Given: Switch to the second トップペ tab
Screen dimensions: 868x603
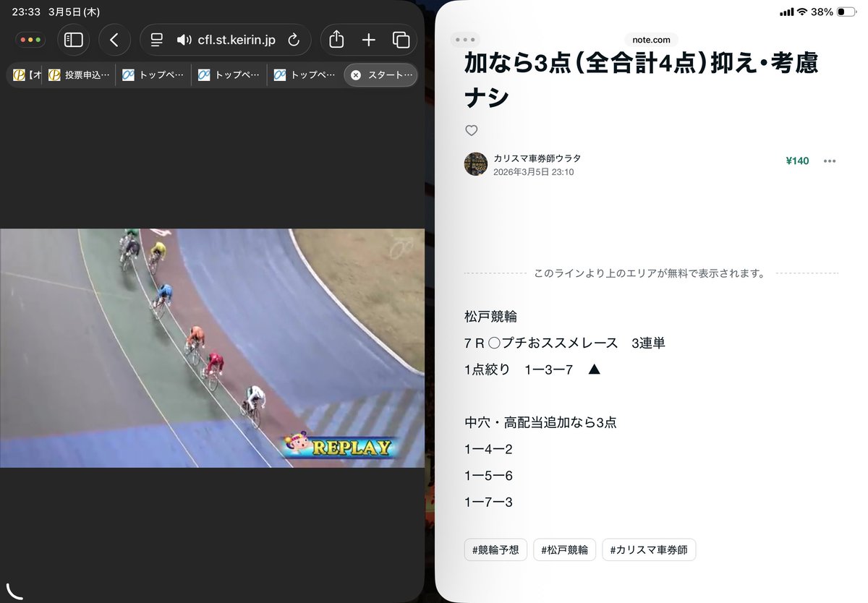Looking at the screenshot, I should click(229, 75).
